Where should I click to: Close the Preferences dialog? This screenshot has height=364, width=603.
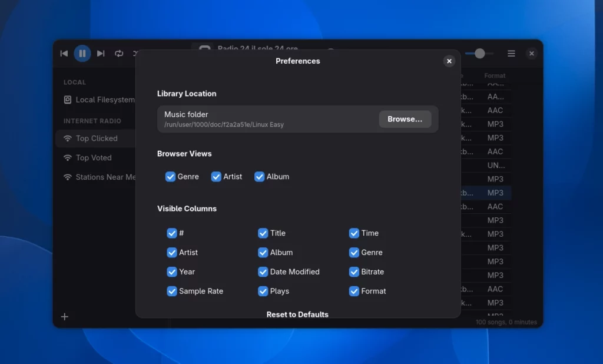[449, 61]
